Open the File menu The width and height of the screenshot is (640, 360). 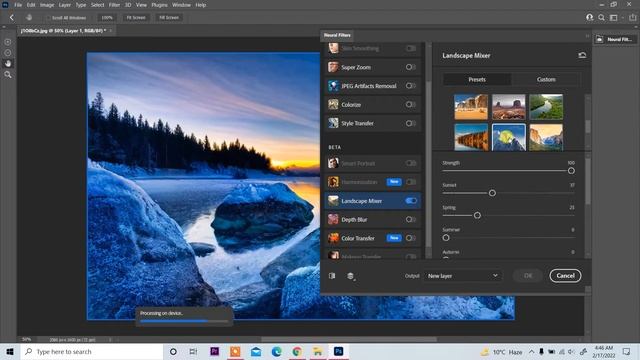coord(18,5)
